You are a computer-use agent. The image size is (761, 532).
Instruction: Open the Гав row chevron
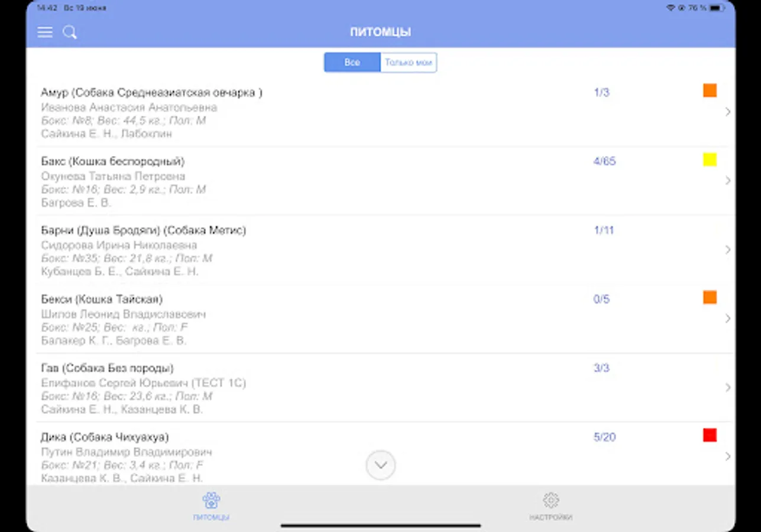tap(728, 388)
